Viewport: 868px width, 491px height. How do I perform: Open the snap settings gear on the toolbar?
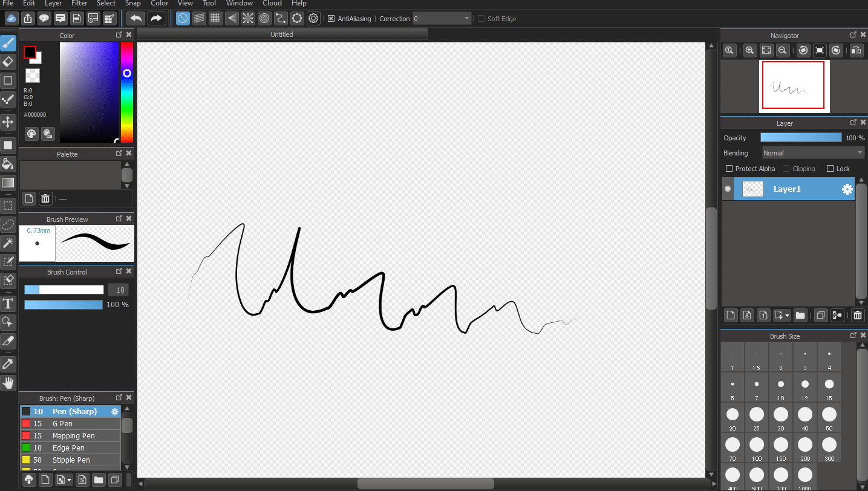313,18
